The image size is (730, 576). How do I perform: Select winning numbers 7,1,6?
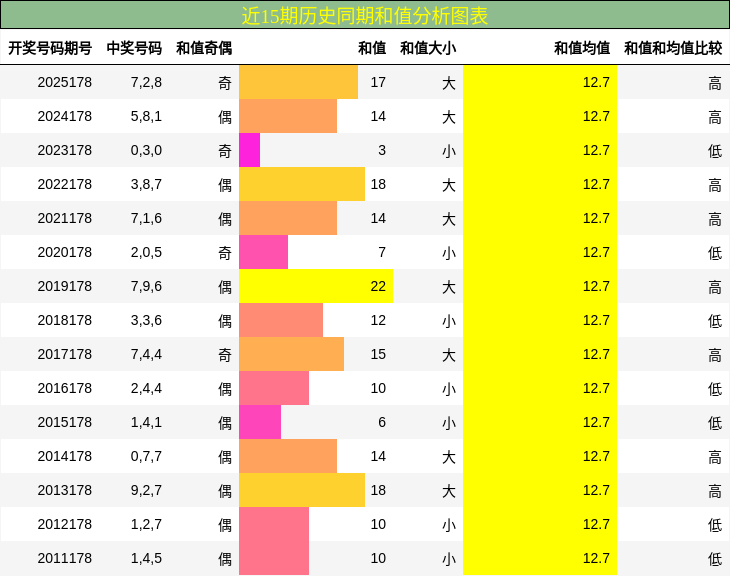[x=146, y=218]
